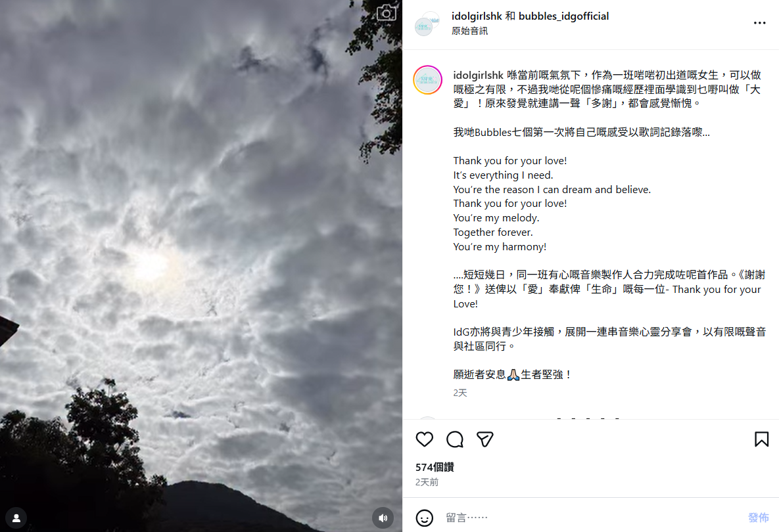The image size is (779, 532).
Task: View the 574個讚 likes list
Action: pyautogui.click(x=435, y=467)
